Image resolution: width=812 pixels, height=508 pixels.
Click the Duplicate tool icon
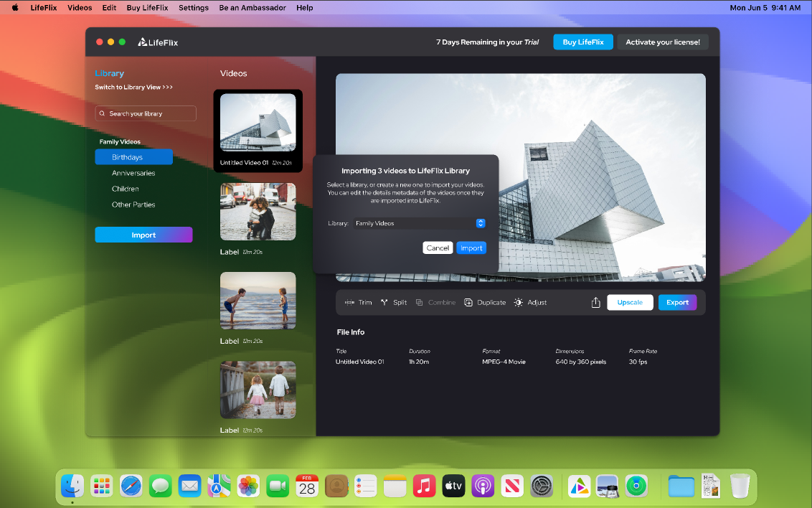(468, 302)
